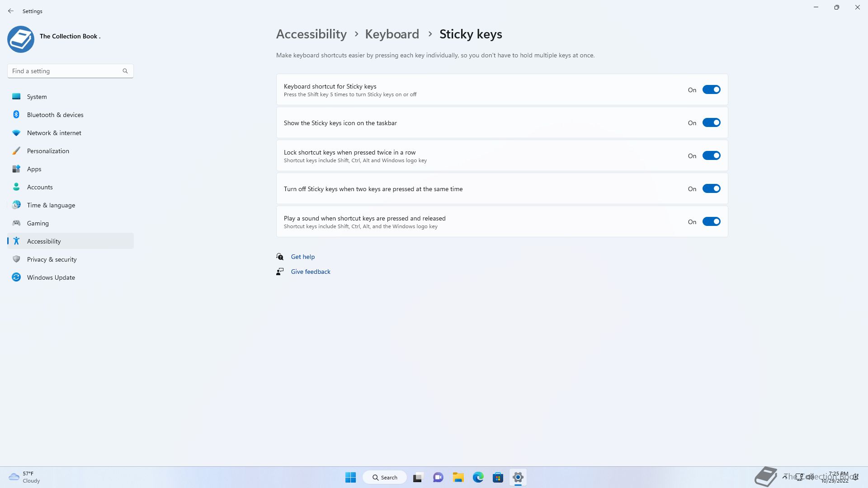Go to Network & internet settings
868x488 pixels.
71,133
